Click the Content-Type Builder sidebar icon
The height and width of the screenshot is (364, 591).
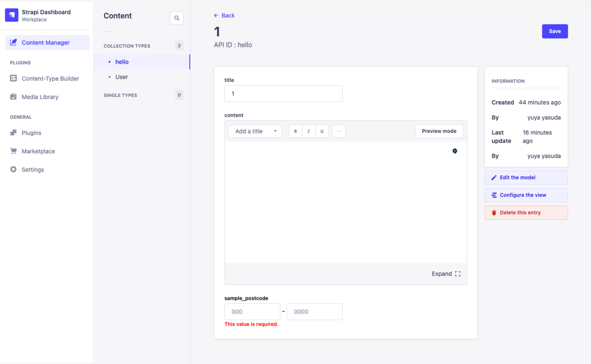pos(13,78)
